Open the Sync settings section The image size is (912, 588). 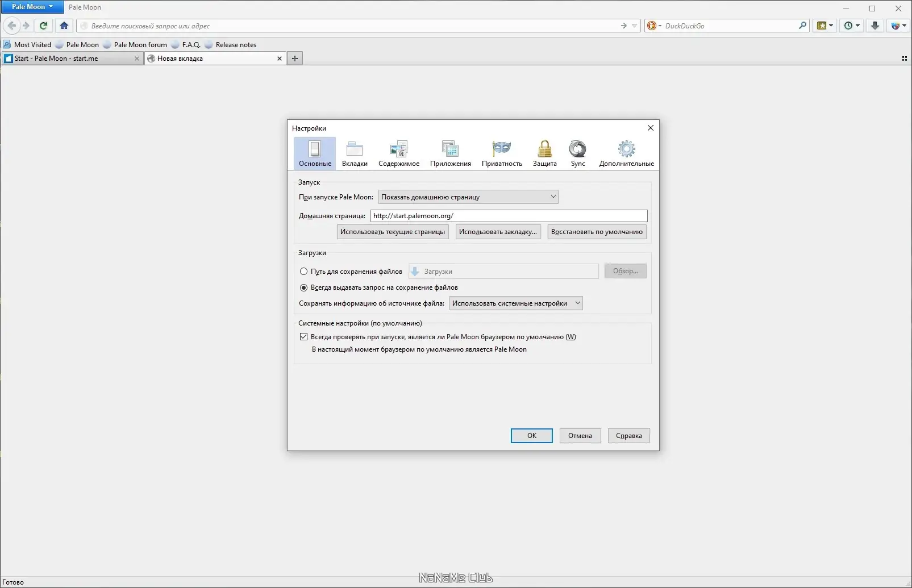click(578, 153)
